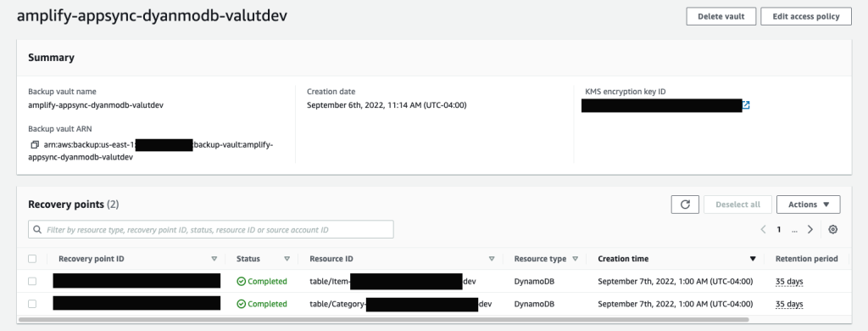This screenshot has width=868, height=331.
Task: Click the search magnifier icon in filter
Action: 37,229
